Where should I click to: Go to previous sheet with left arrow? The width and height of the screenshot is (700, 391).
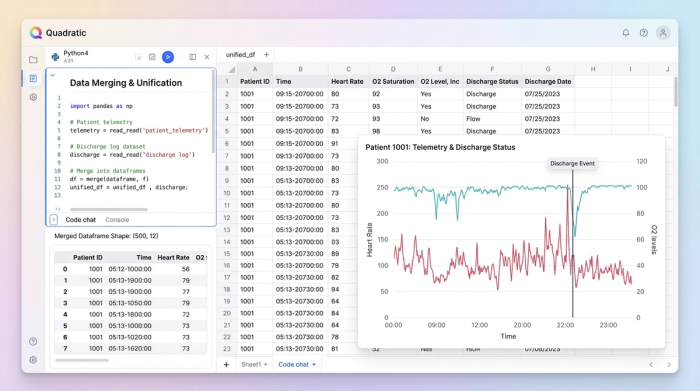651,365
